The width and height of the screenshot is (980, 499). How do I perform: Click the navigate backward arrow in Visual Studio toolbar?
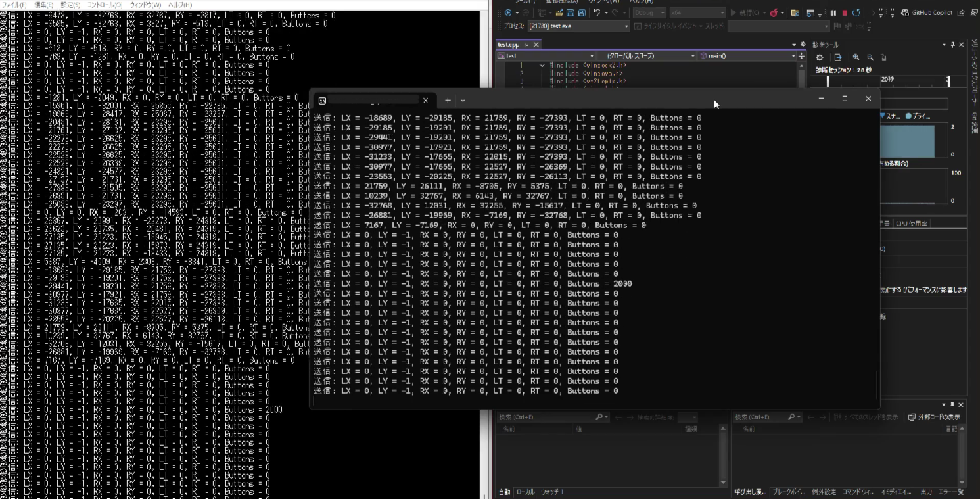(508, 12)
